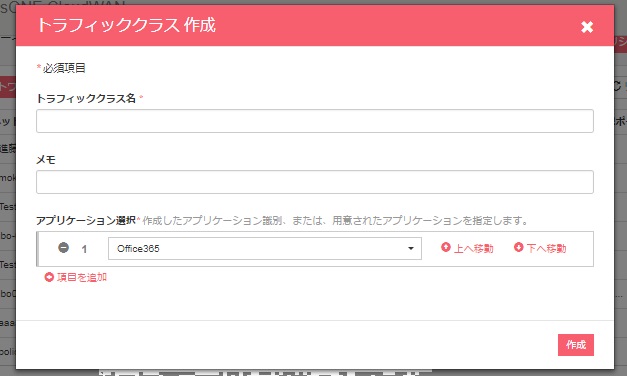Click the トラフィッククラス名 label
The width and height of the screenshot is (627, 376).
coord(86,98)
